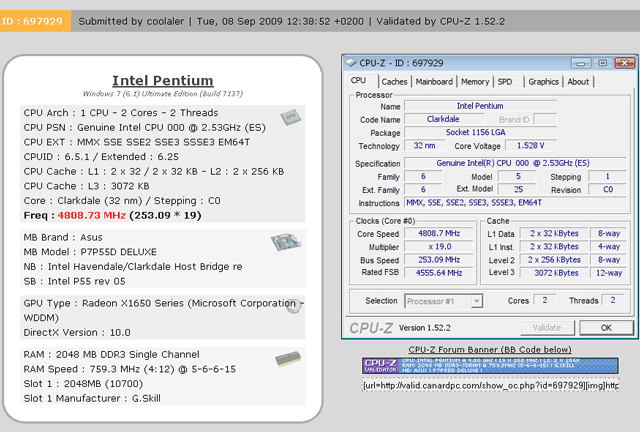Click the Ext. Model value 25
This screenshot has height=432, width=640.
click(x=518, y=189)
